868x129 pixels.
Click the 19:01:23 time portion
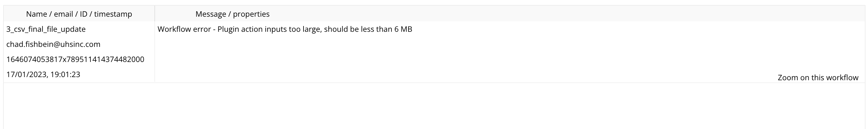pos(65,75)
